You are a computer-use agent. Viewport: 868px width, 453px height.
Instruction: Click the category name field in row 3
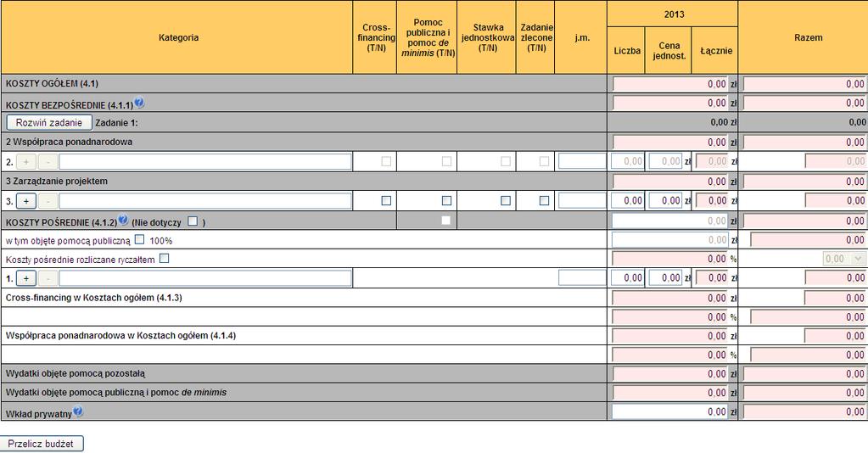pyautogui.click(x=205, y=200)
